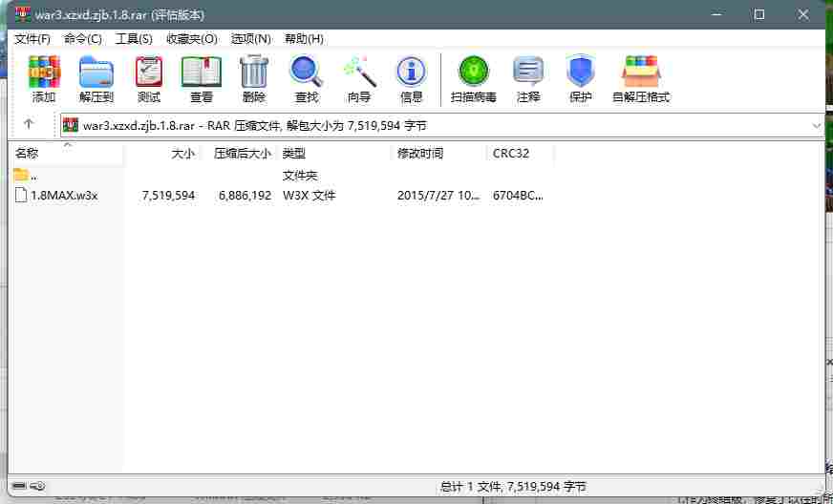Image resolution: width=833 pixels, height=504 pixels.
Task: Click status bar total '总计 1 文件'
Action: point(470,486)
